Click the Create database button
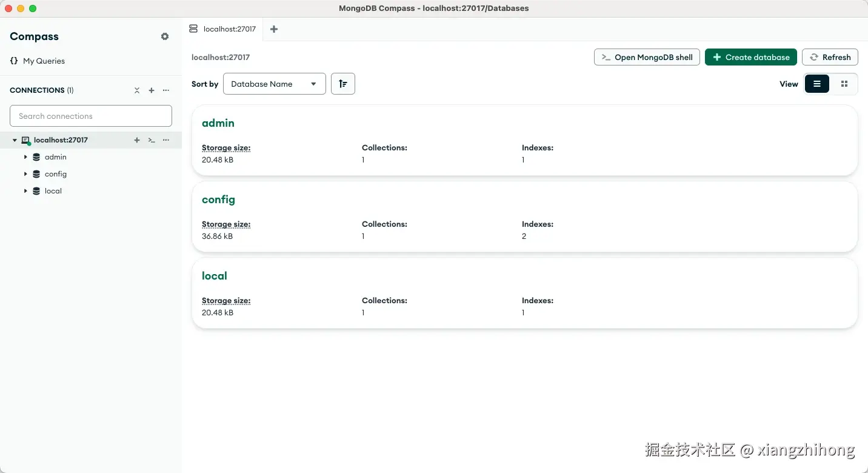Viewport: 868px width, 473px height. [x=750, y=57]
